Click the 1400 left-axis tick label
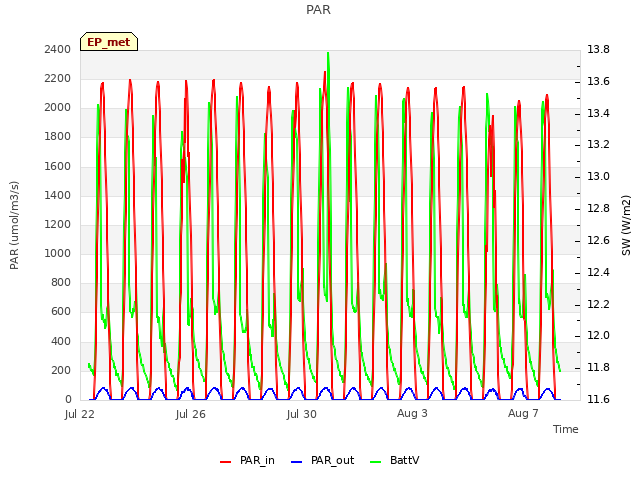The height and width of the screenshot is (480, 640). [58, 195]
